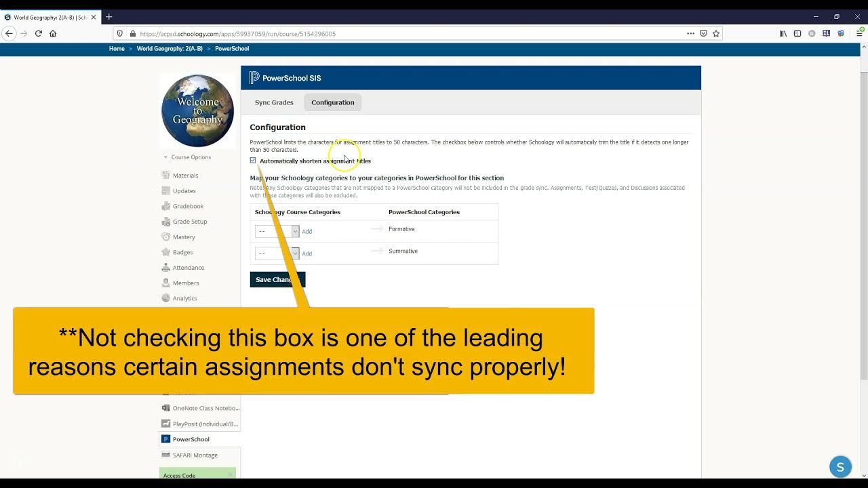Open page actions three-dot menu
868x488 pixels.
pos(690,33)
